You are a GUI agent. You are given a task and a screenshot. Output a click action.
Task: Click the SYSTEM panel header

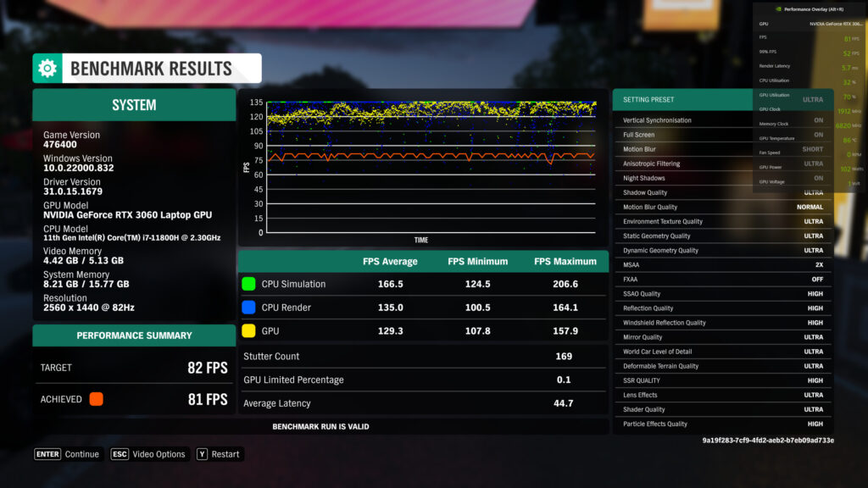(x=134, y=105)
